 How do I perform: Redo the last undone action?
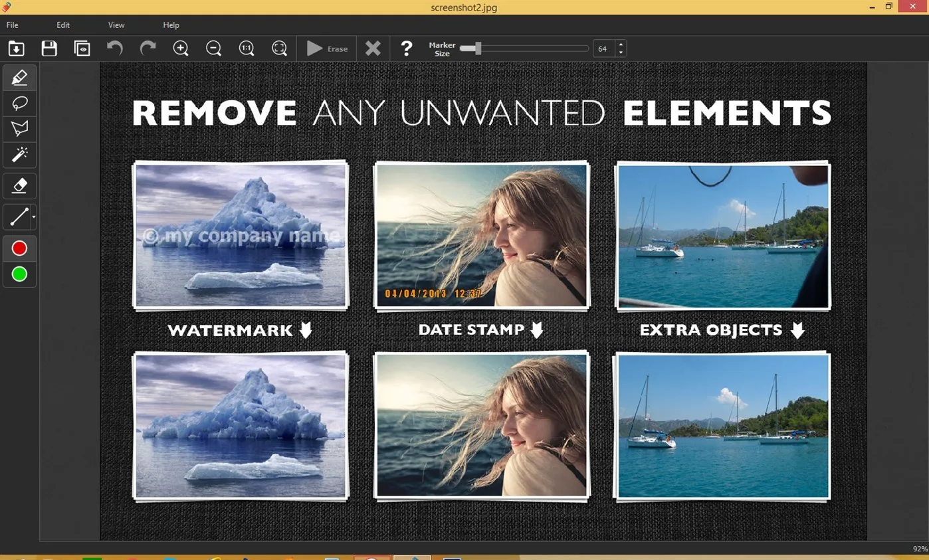(148, 48)
